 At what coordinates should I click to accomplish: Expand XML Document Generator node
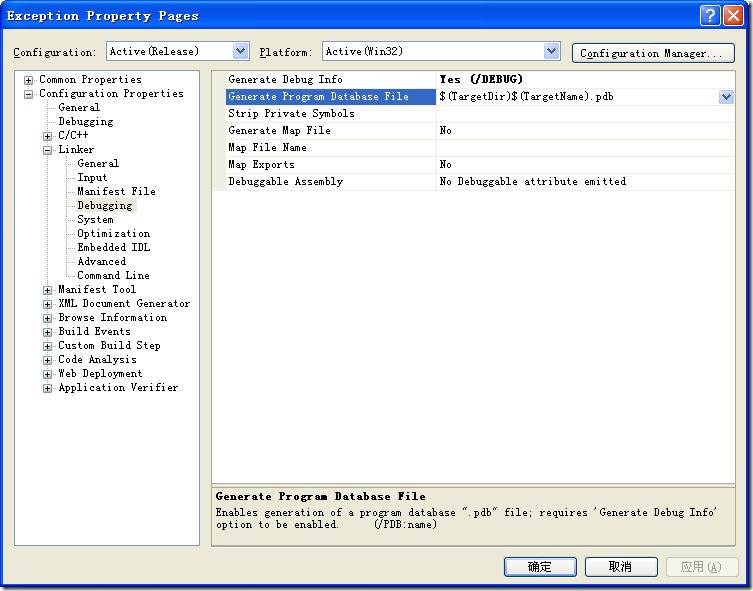tap(47, 304)
